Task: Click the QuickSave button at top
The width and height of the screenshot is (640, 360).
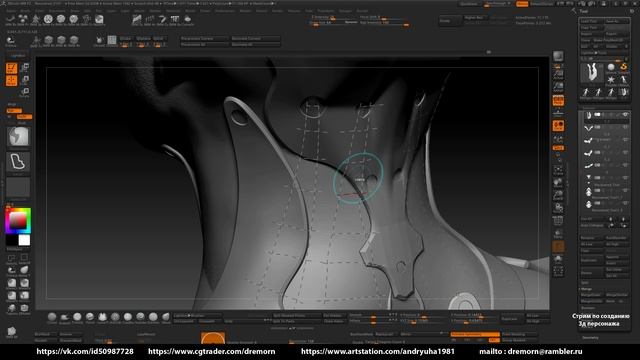Action: [469, 4]
